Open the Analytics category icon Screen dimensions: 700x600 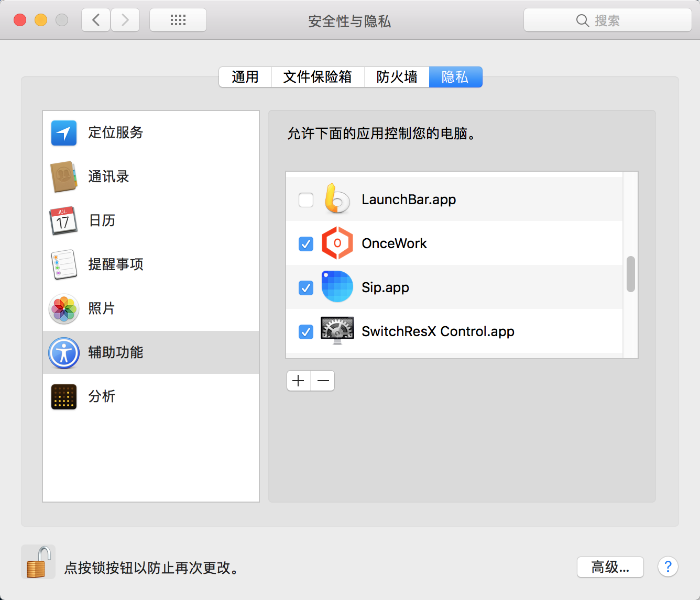pyautogui.click(x=64, y=397)
